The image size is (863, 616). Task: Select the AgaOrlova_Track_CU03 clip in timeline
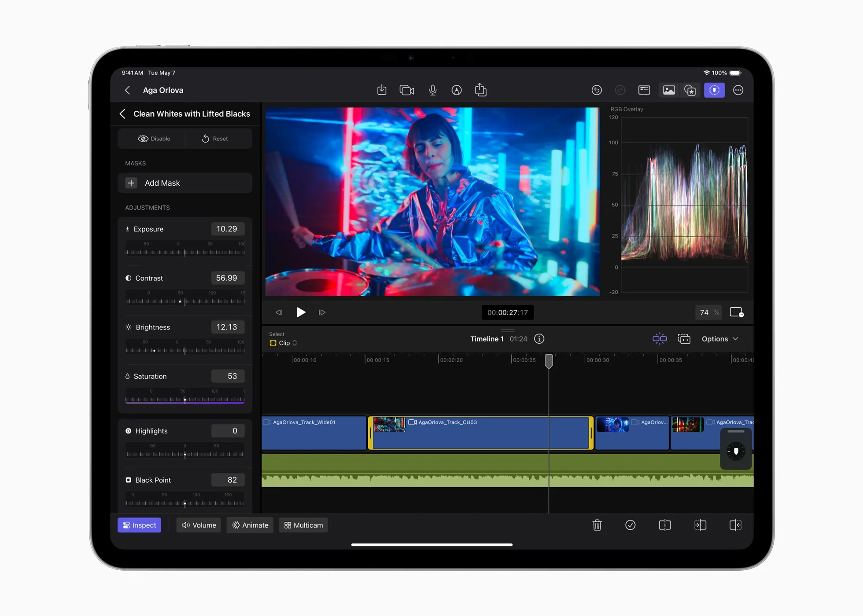tap(480, 433)
